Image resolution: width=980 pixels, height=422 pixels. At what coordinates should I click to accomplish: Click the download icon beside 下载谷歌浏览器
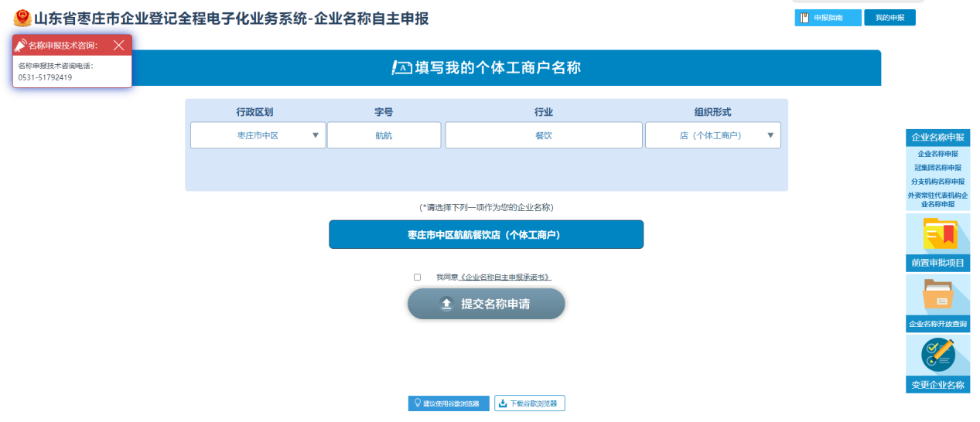click(503, 403)
